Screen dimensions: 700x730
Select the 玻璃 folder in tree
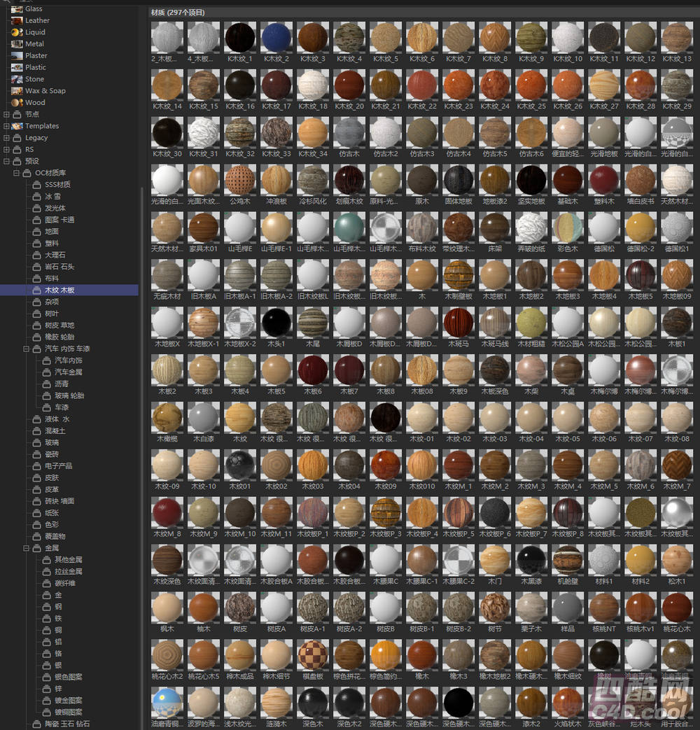(52, 442)
